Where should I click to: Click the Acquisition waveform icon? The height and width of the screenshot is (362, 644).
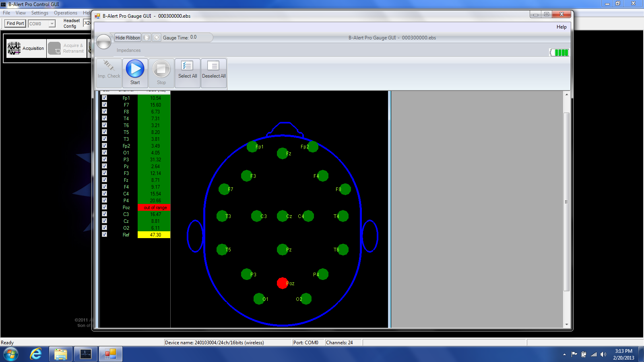click(14, 48)
